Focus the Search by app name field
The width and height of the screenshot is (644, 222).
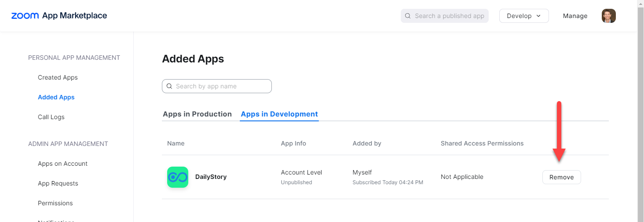(217, 86)
